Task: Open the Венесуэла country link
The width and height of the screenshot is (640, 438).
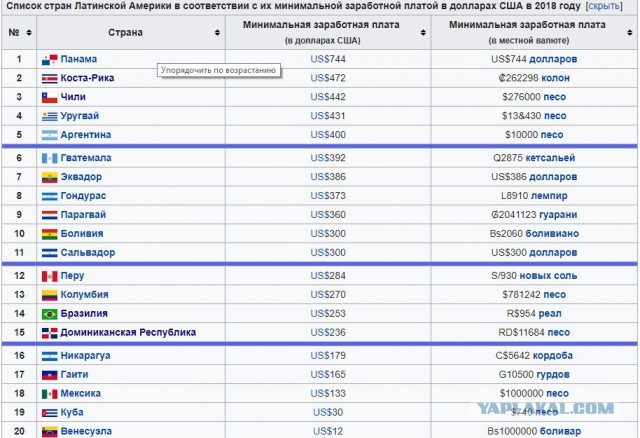Action: coord(86,431)
